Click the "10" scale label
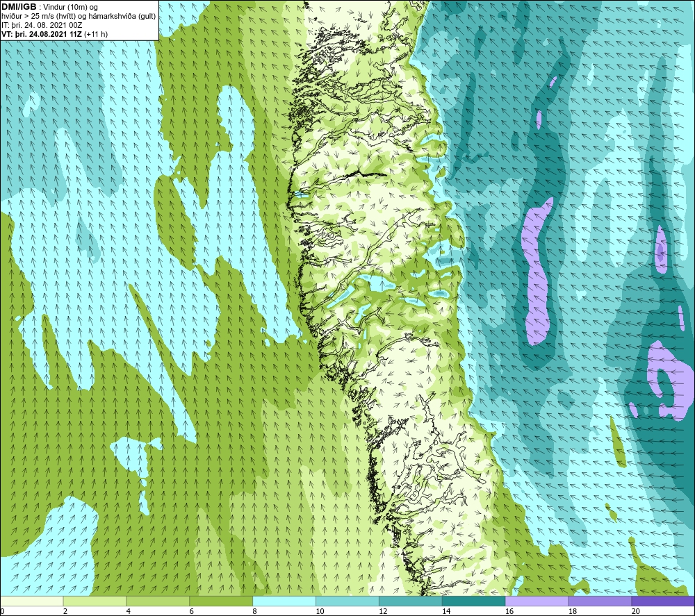This screenshot has width=695, height=616. (320, 612)
